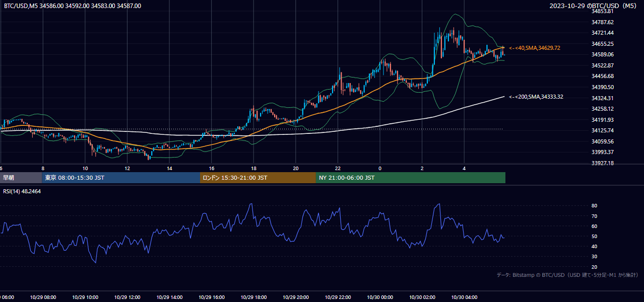Click the price axis value 34721.44

pyautogui.click(x=602, y=33)
